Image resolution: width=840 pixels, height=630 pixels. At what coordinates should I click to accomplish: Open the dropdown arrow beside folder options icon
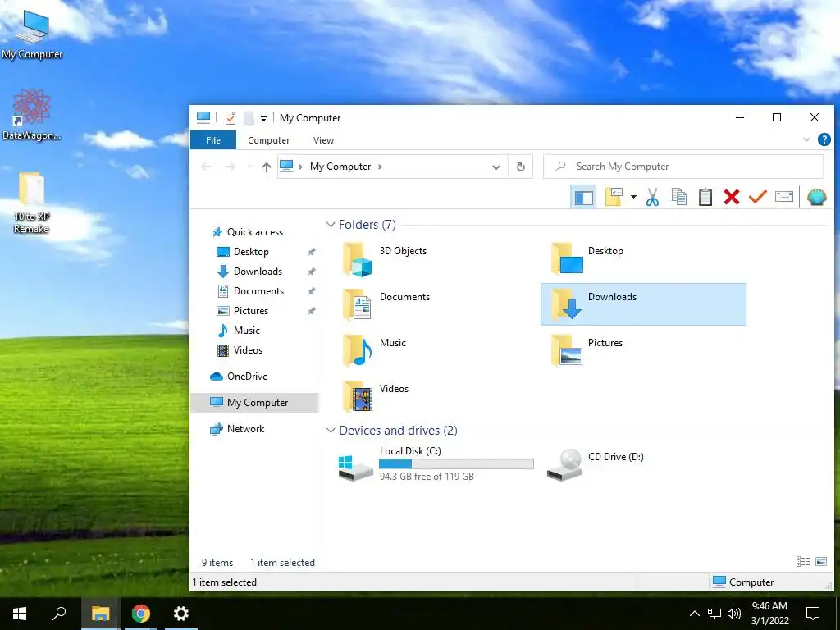633,197
